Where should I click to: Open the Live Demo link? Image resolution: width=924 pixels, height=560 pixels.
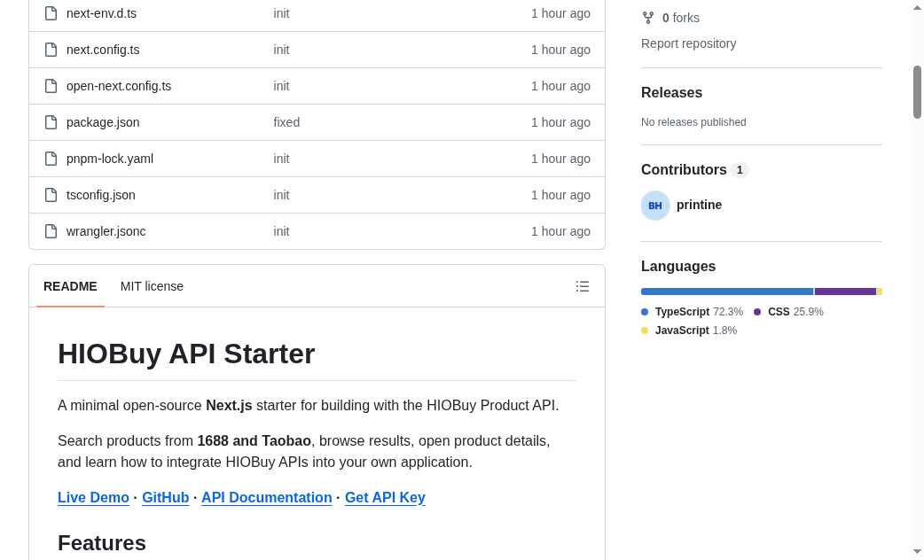tap(93, 498)
